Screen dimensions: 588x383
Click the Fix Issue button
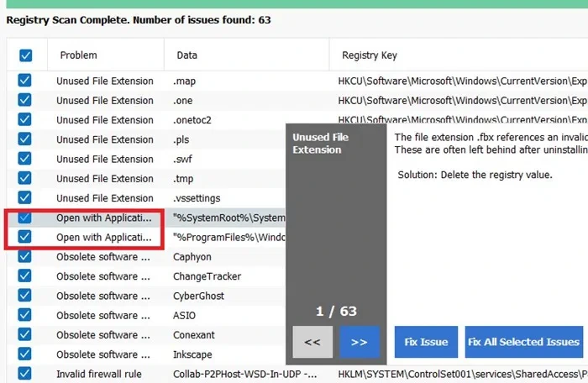click(426, 342)
